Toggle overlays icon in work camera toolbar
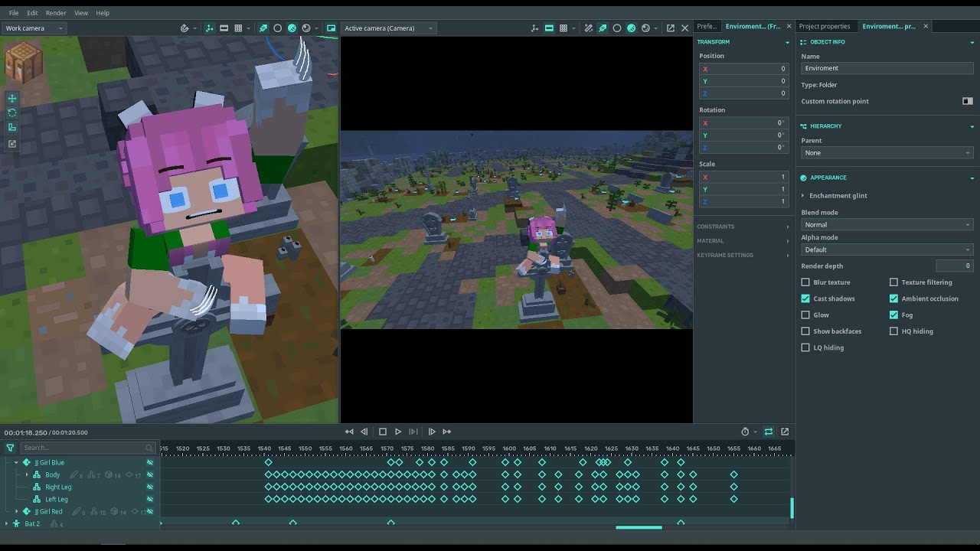980x551 pixels. tap(224, 28)
